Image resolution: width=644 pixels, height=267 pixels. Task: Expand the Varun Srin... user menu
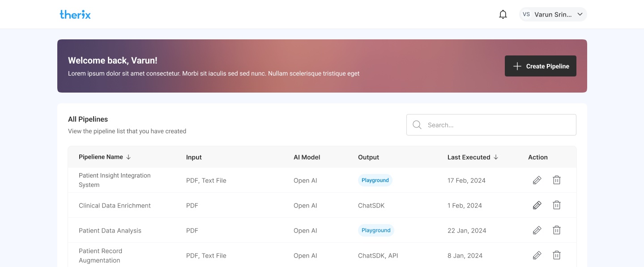coord(580,14)
